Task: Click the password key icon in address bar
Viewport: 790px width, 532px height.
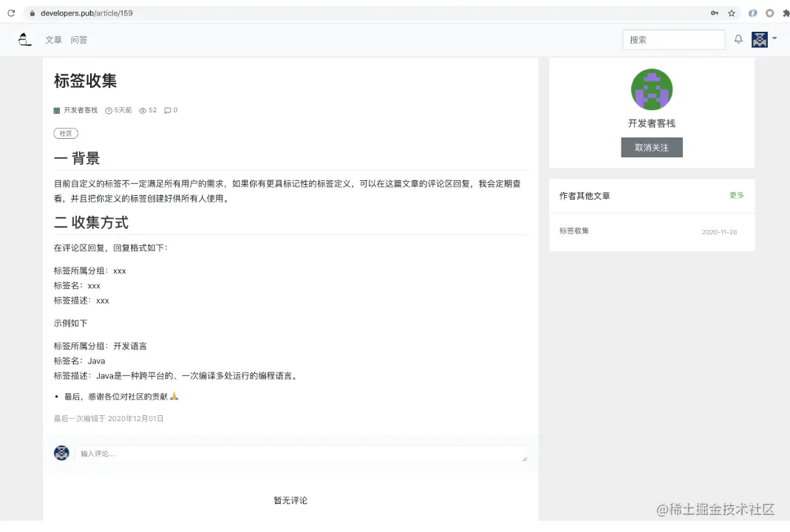Action: [x=714, y=13]
